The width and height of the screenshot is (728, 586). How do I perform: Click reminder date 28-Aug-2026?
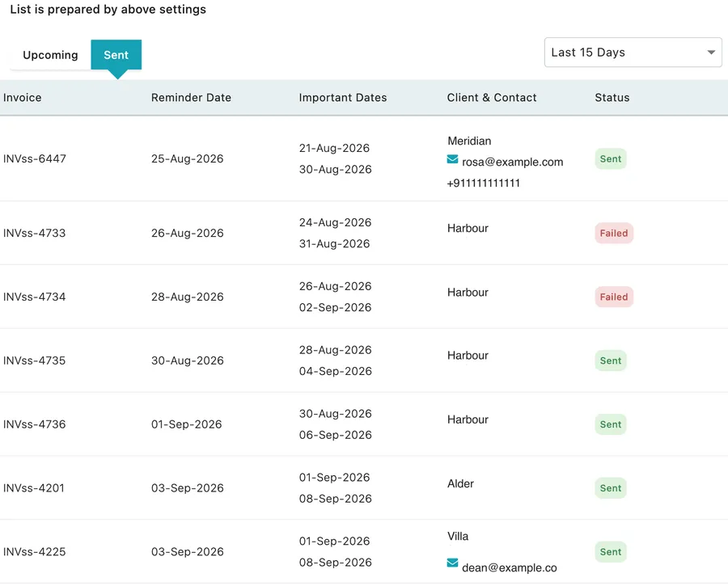pos(187,297)
